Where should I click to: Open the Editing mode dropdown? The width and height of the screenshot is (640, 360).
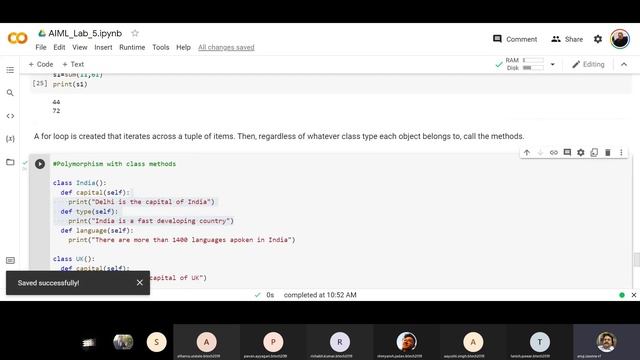coord(588,64)
